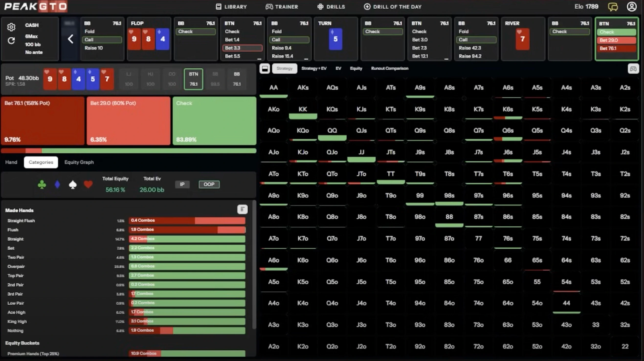Viewport: 644px width, 361px height.
Task: Select the Bet 76.1 (158% Pot) action
Action: tap(43, 121)
